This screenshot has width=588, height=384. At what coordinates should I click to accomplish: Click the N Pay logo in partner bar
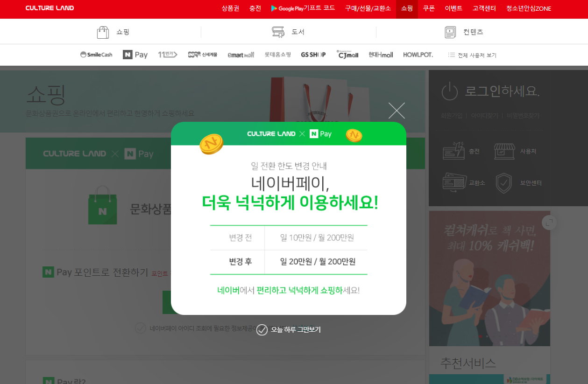pyautogui.click(x=135, y=55)
